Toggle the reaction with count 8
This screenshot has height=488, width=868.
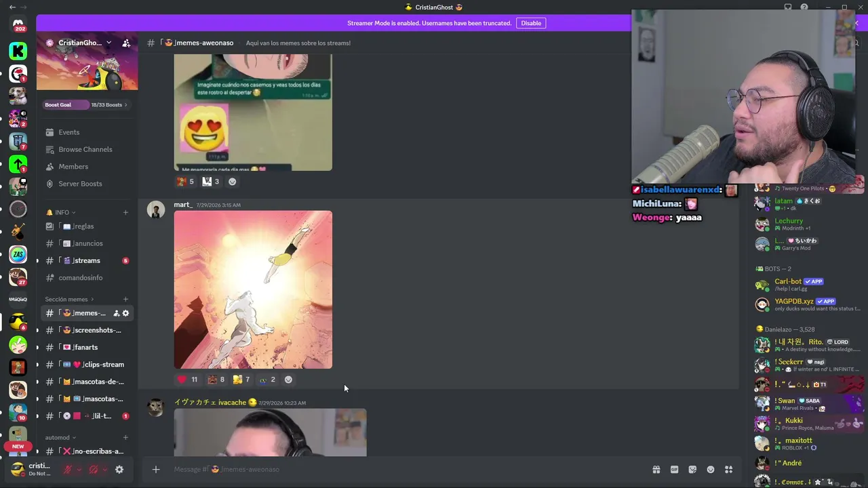[216, 380]
